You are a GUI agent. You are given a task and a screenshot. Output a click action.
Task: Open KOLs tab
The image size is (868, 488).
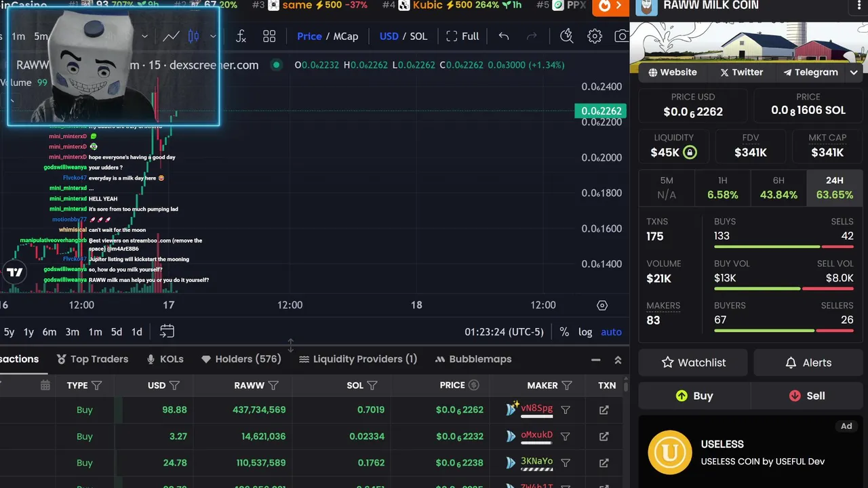[165, 359]
